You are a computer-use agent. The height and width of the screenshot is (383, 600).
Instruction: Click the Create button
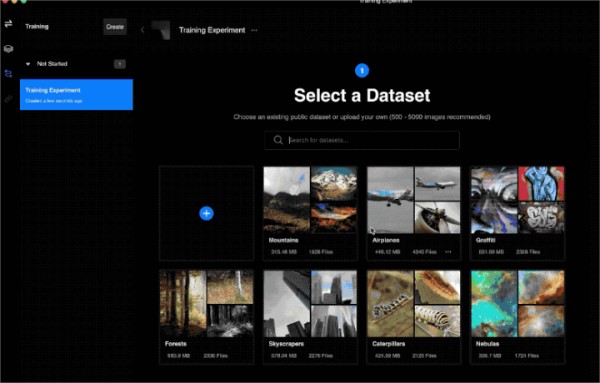click(x=115, y=27)
